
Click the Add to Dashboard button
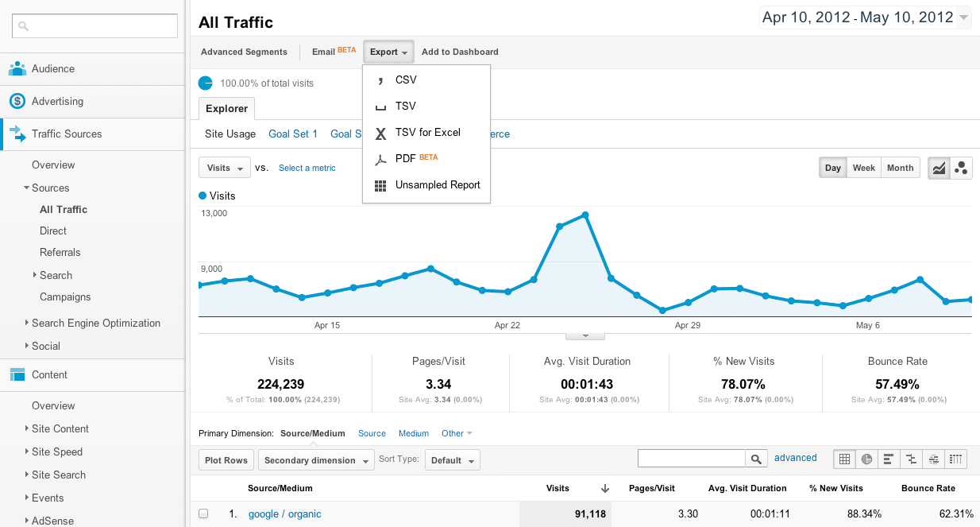tap(460, 52)
